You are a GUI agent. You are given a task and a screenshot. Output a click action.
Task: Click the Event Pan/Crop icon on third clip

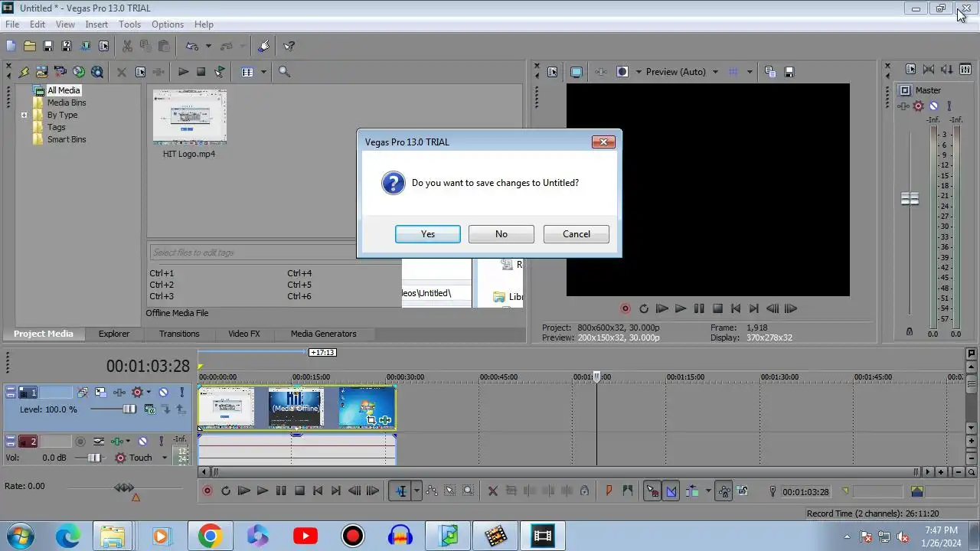(371, 420)
